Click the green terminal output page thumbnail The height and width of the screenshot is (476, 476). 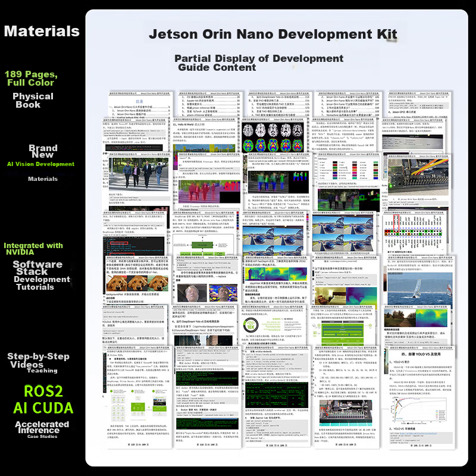click(208, 397)
